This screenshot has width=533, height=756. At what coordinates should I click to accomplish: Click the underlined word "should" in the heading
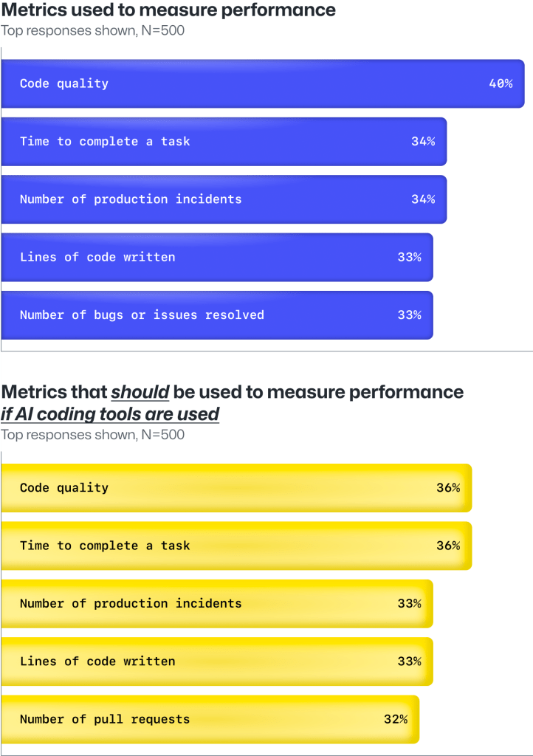(140, 392)
